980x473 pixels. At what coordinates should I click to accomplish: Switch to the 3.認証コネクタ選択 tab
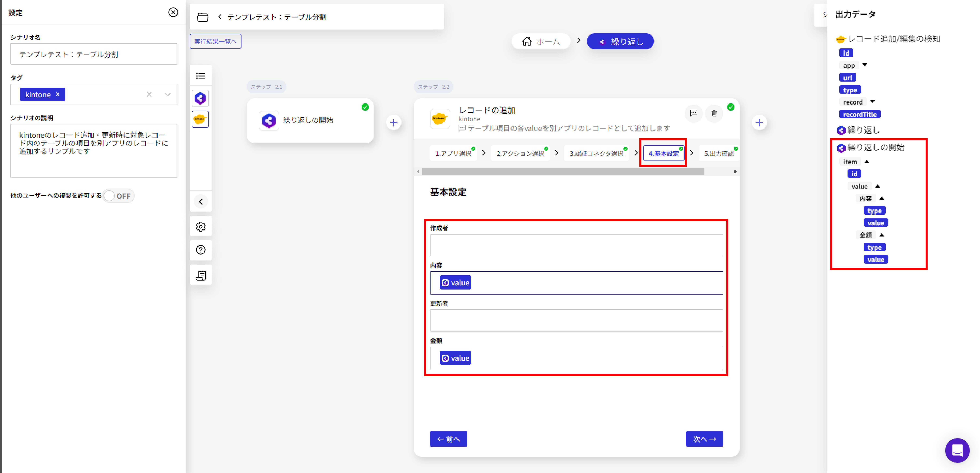596,153
